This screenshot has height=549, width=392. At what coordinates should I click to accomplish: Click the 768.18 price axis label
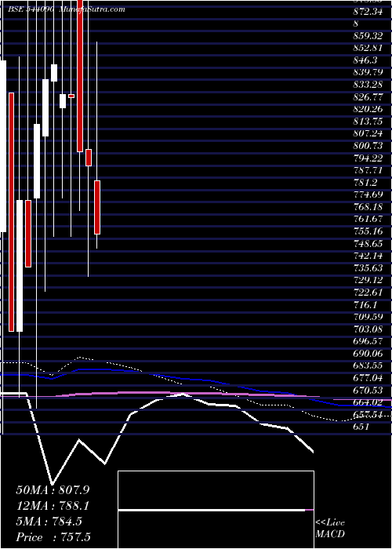click(367, 206)
